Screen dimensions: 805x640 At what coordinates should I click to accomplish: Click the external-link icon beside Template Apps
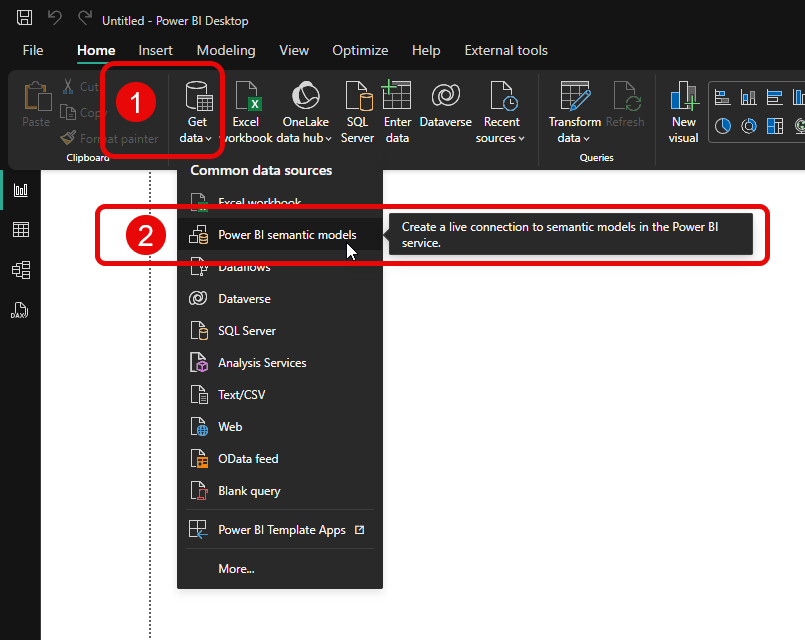pyautogui.click(x=360, y=530)
